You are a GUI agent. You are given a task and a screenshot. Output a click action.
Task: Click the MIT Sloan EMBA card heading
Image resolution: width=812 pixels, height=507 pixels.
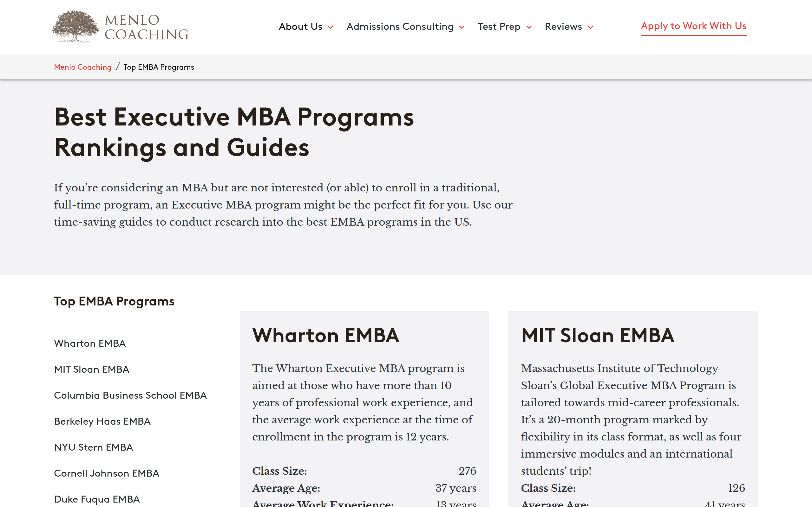[597, 335]
